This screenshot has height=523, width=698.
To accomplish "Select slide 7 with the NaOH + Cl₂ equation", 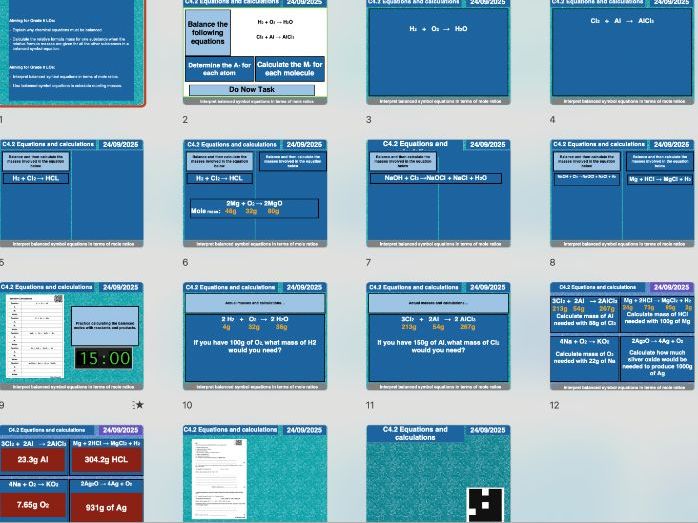I will (x=438, y=193).
